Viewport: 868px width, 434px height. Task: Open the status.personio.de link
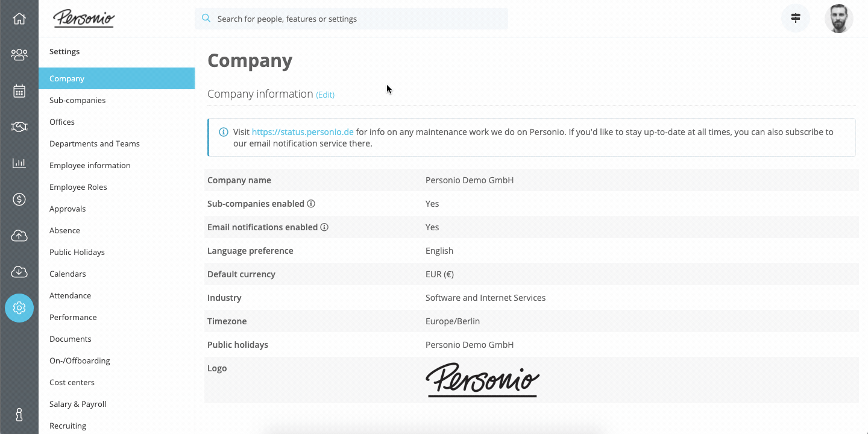coord(303,132)
